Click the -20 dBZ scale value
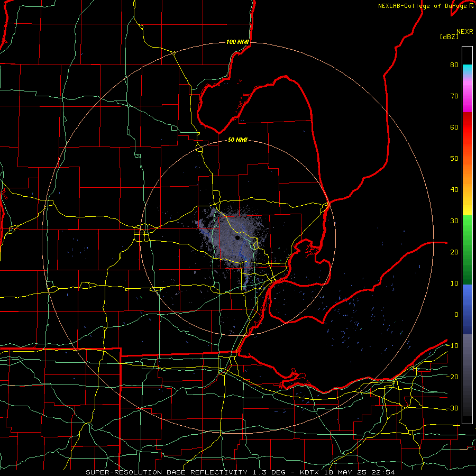The width and height of the screenshot is (476, 476). (452, 377)
